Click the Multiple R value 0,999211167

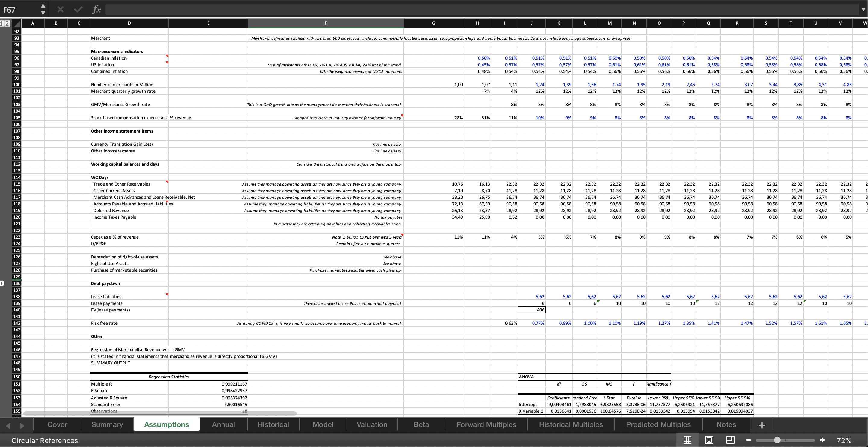[208, 384]
